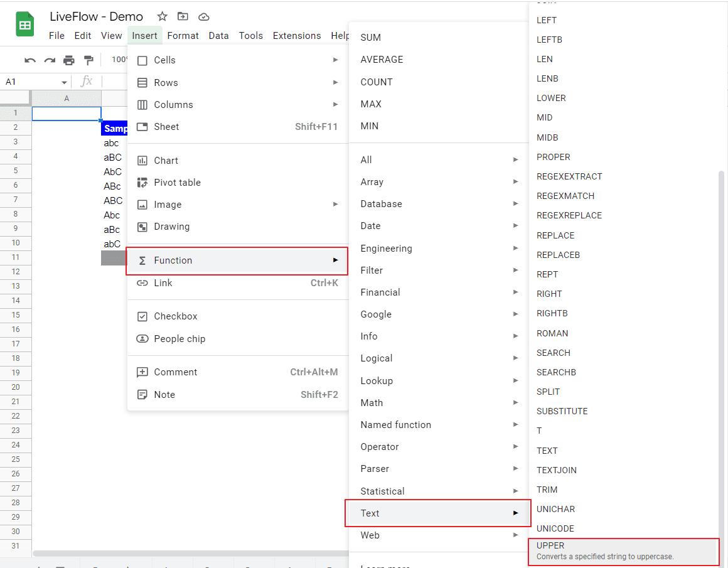Click the Checkbox icon in Insert menu
Viewport: 728px width, 568px height.
142,316
